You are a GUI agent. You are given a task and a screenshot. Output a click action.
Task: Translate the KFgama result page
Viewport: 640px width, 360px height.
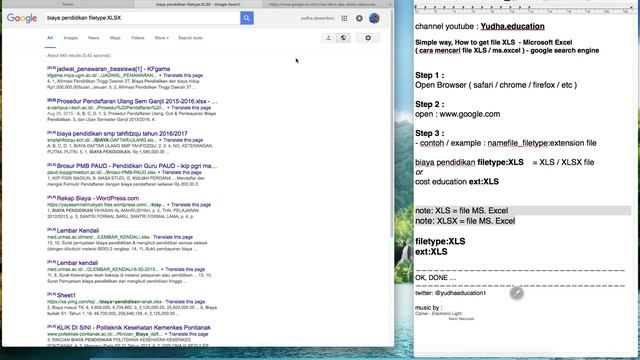[x=183, y=76]
